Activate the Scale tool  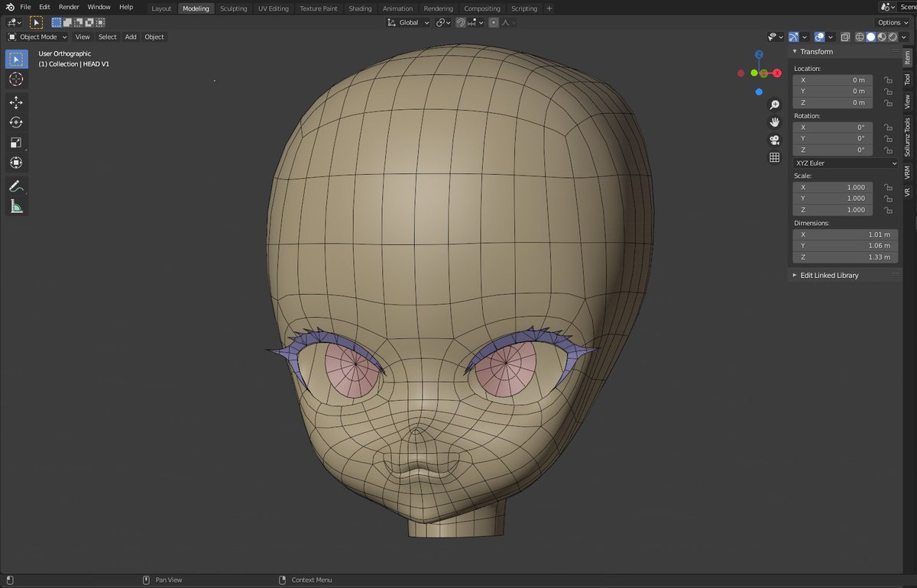pyautogui.click(x=16, y=143)
